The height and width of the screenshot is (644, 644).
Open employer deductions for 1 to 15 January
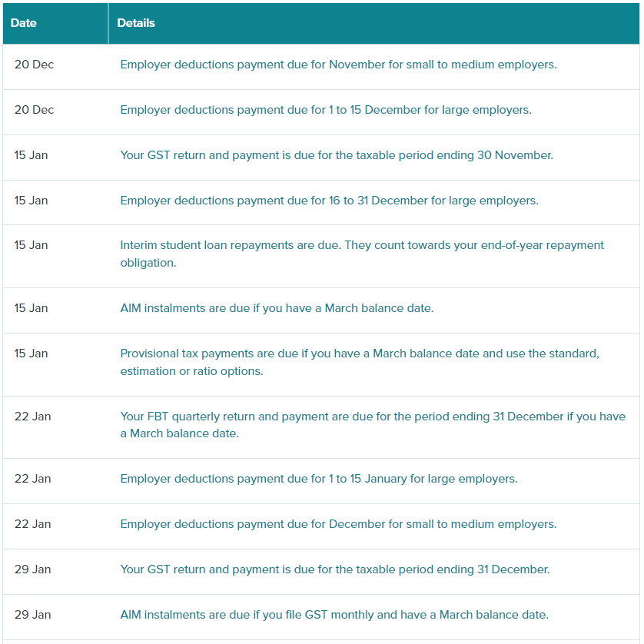pos(319,479)
